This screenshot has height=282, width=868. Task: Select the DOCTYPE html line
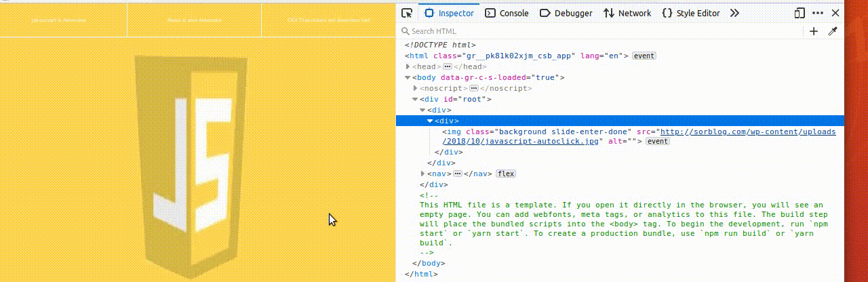pyautogui.click(x=440, y=45)
